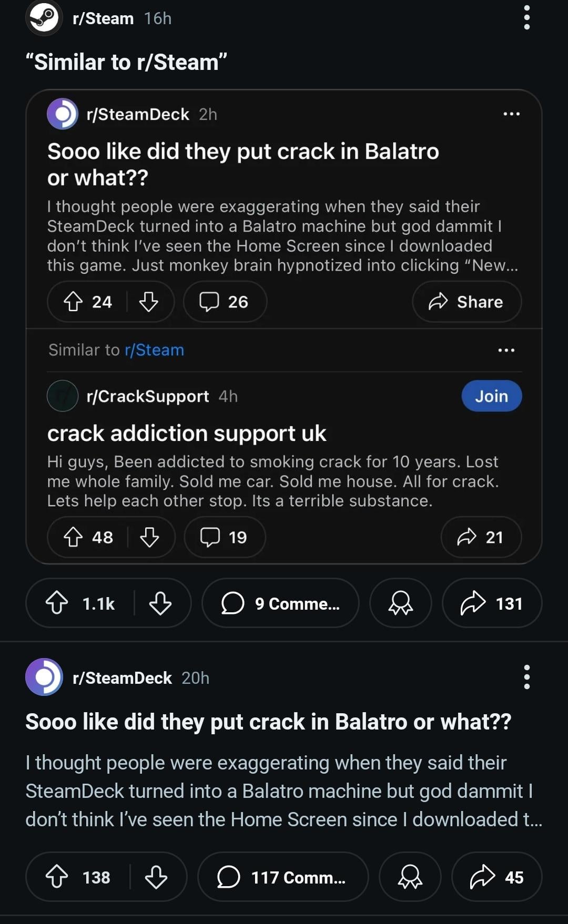Open the 117 comments on Balatro post
The height and width of the screenshot is (924, 568).
[x=282, y=877]
